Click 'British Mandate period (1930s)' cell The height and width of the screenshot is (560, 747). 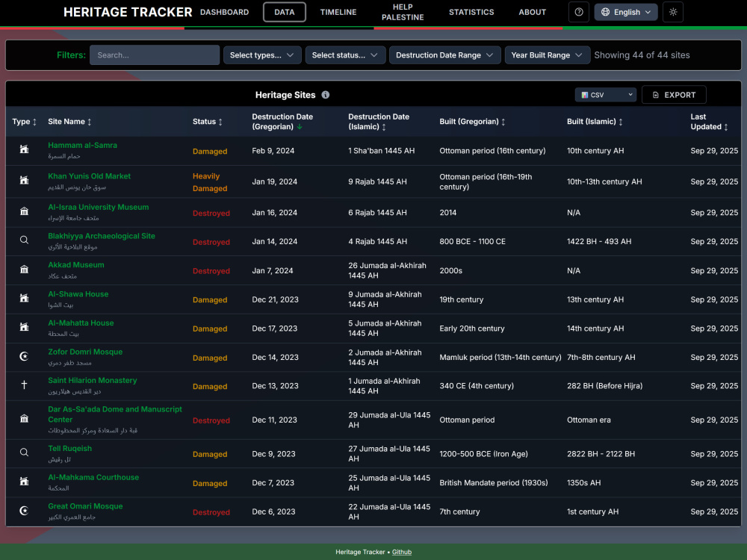[x=494, y=482]
